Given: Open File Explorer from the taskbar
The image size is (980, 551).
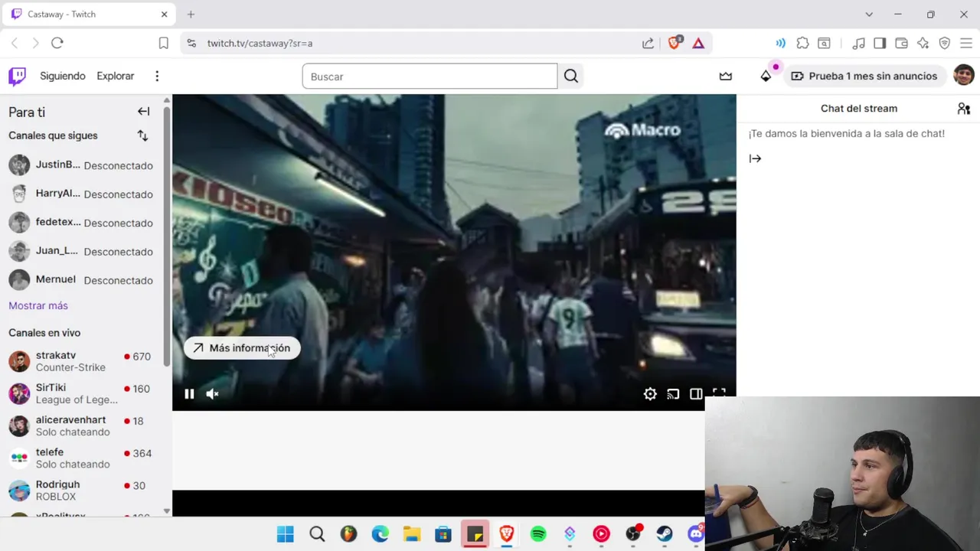Looking at the screenshot, I should [412, 534].
